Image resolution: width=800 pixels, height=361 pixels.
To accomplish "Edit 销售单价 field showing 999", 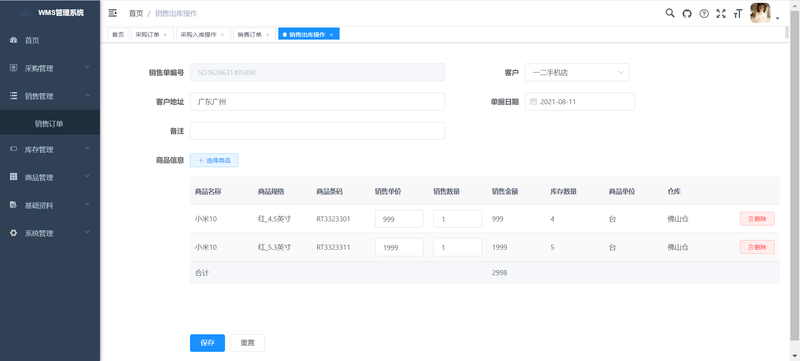I will (x=399, y=219).
